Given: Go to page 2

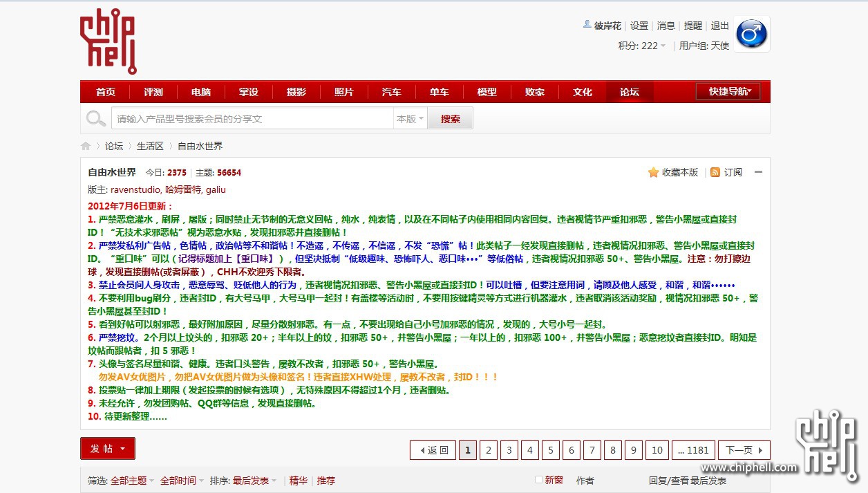Looking at the screenshot, I should [489, 450].
